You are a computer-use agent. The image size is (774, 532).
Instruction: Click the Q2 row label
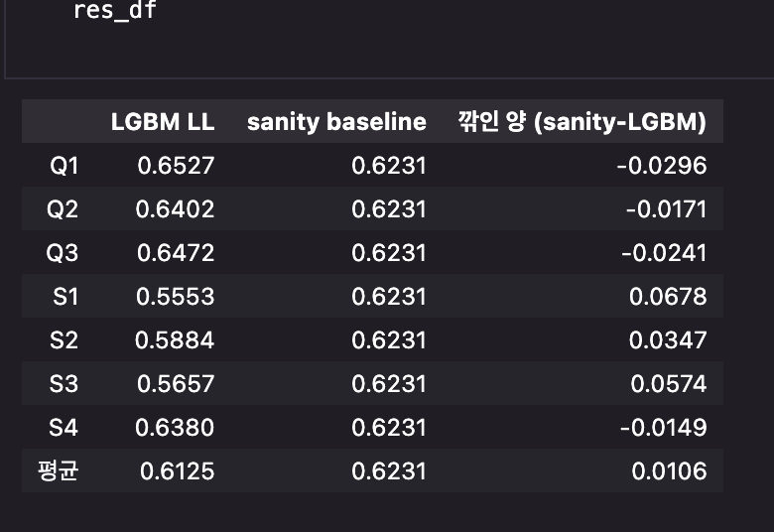point(63,209)
